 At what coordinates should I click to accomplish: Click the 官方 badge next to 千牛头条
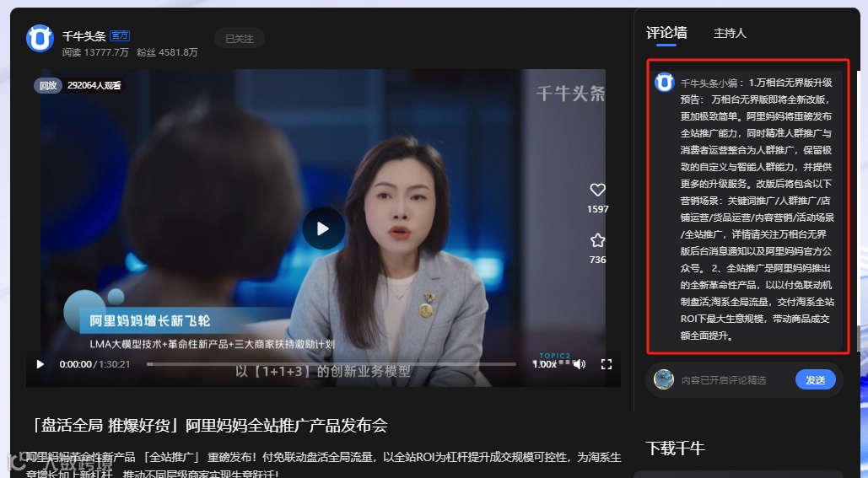(120, 36)
